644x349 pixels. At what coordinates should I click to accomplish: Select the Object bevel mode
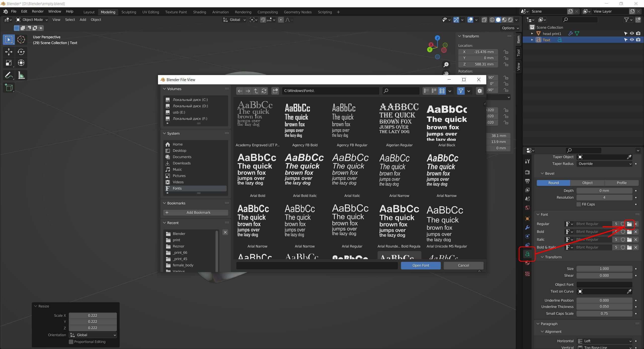[587, 183]
